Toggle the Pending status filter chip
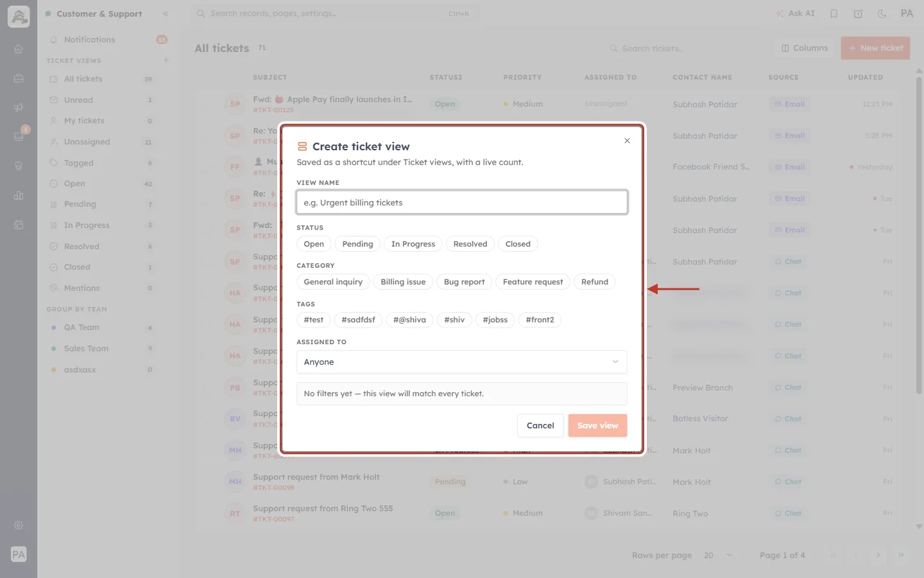924x578 pixels. pyautogui.click(x=357, y=244)
